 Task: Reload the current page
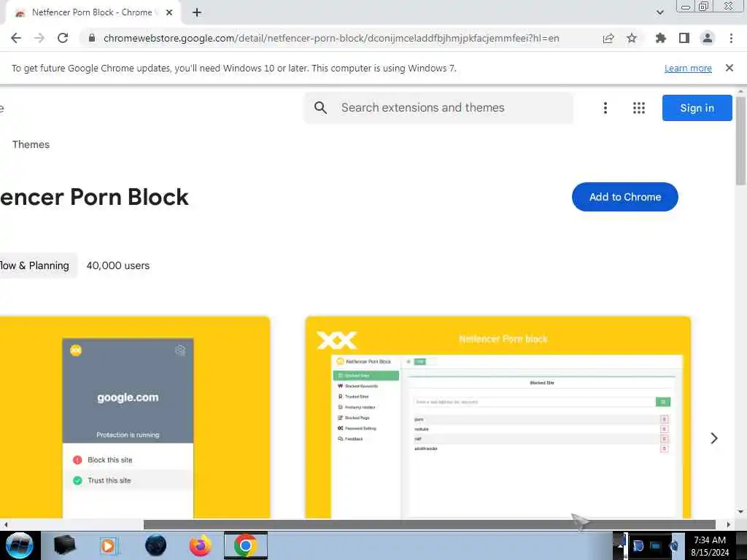click(x=63, y=38)
